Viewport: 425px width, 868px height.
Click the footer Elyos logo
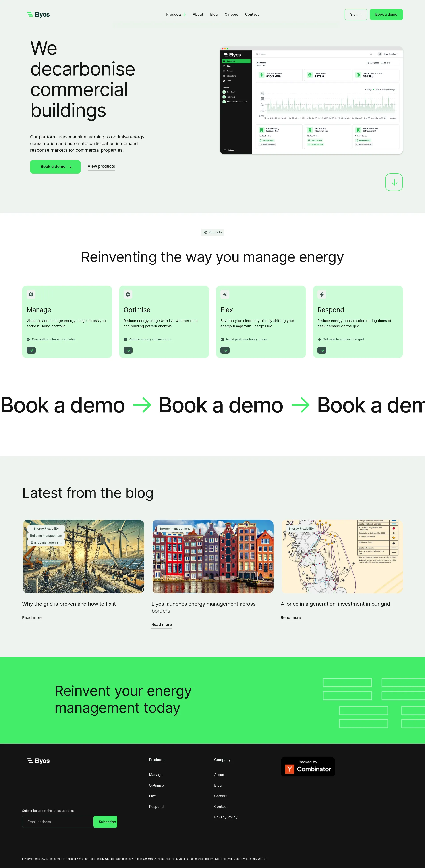(x=39, y=761)
